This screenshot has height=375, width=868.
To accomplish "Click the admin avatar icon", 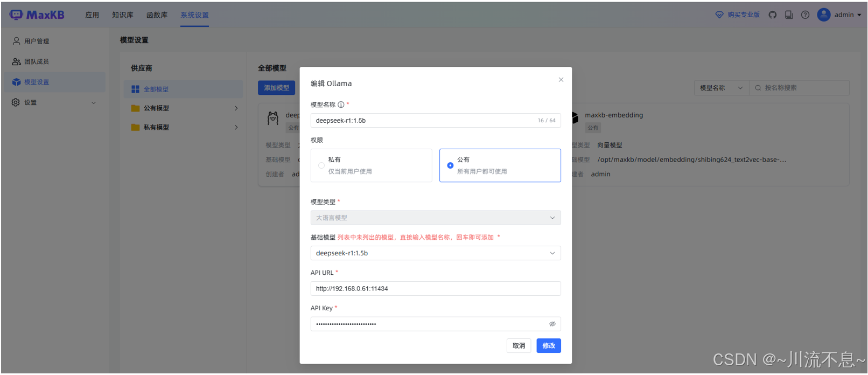I will click(823, 15).
